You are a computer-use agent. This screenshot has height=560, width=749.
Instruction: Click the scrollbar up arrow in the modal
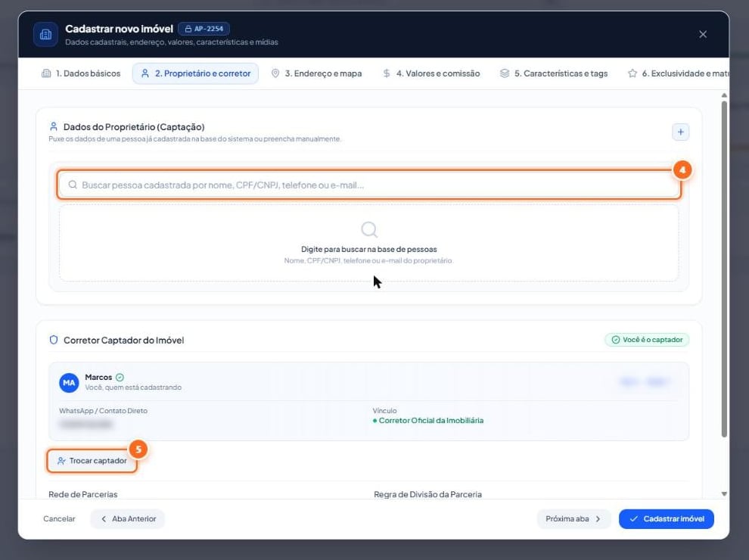coord(724,95)
